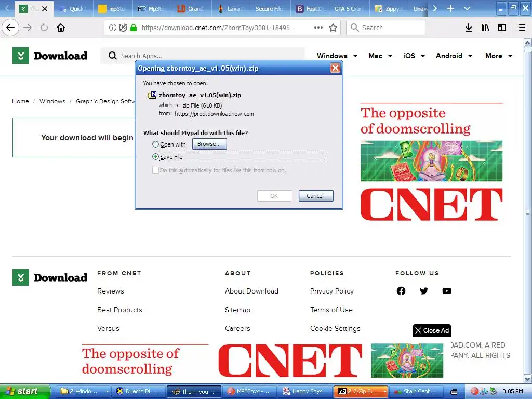
Task: Open the Windows Start button
Action: (x=25, y=392)
